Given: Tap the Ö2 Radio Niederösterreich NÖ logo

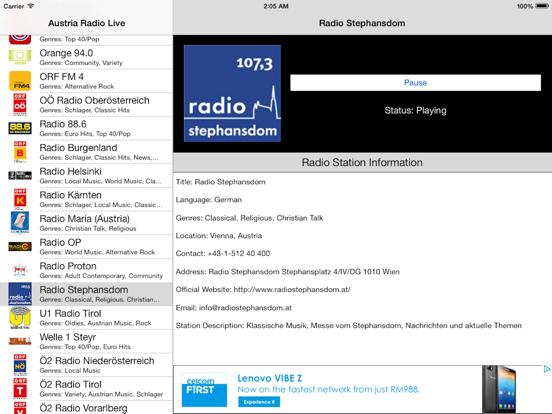Looking at the screenshot, I should [20, 365].
